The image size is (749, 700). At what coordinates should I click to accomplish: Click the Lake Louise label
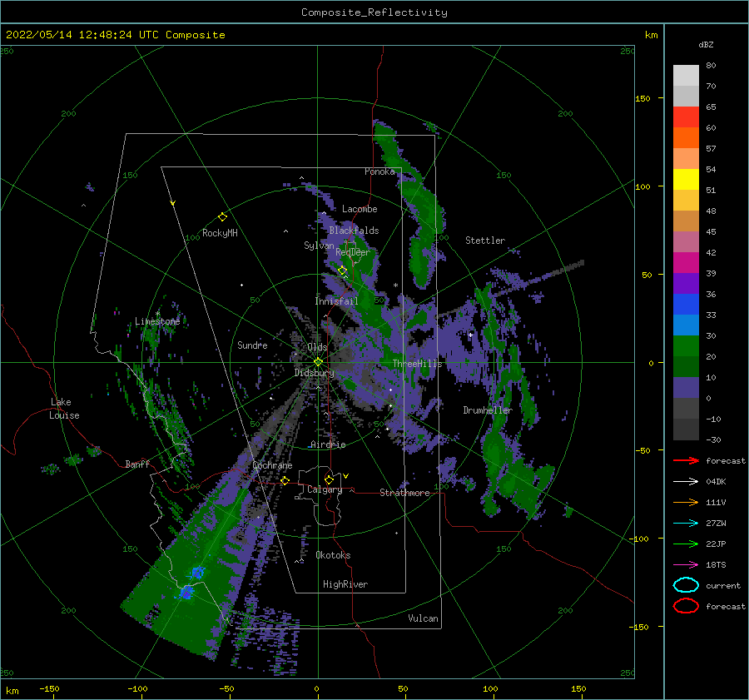point(64,409)
